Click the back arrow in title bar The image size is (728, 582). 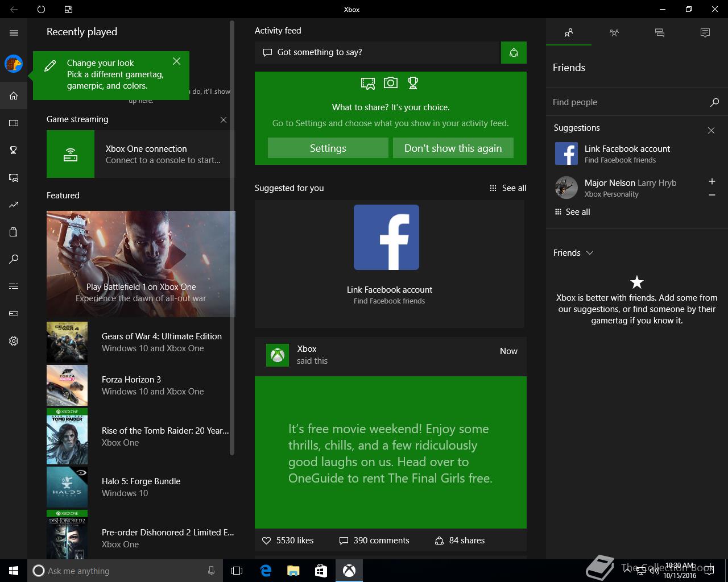[x=14, y=9]
